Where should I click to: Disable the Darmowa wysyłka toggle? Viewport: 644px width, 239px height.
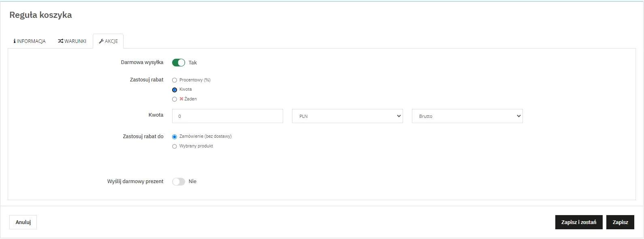pyautogui.click(x=179, y=62)
